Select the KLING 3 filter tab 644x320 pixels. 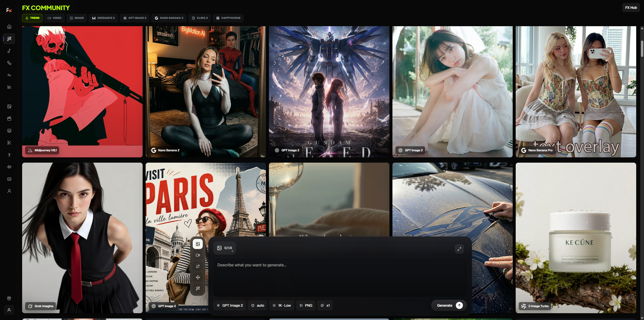point(200,18)
